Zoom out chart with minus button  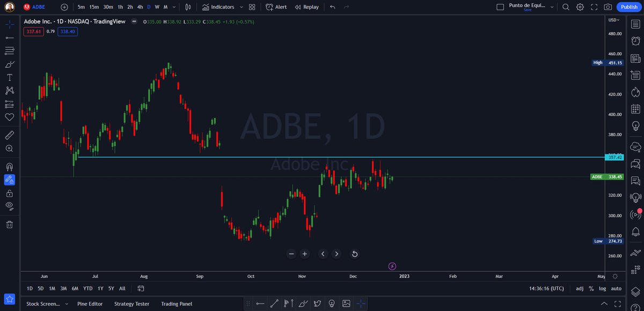[x=291, y=254]
